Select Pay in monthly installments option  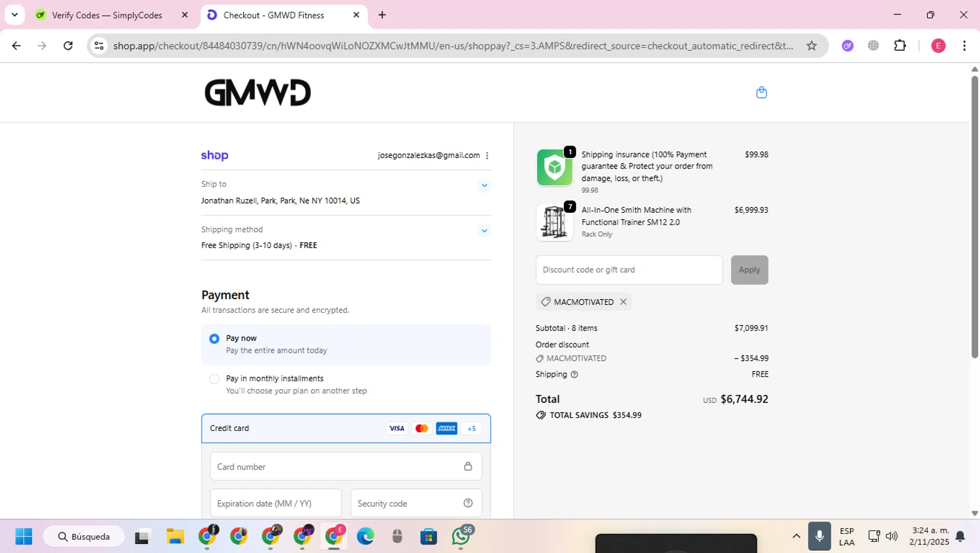coord(214,379)
